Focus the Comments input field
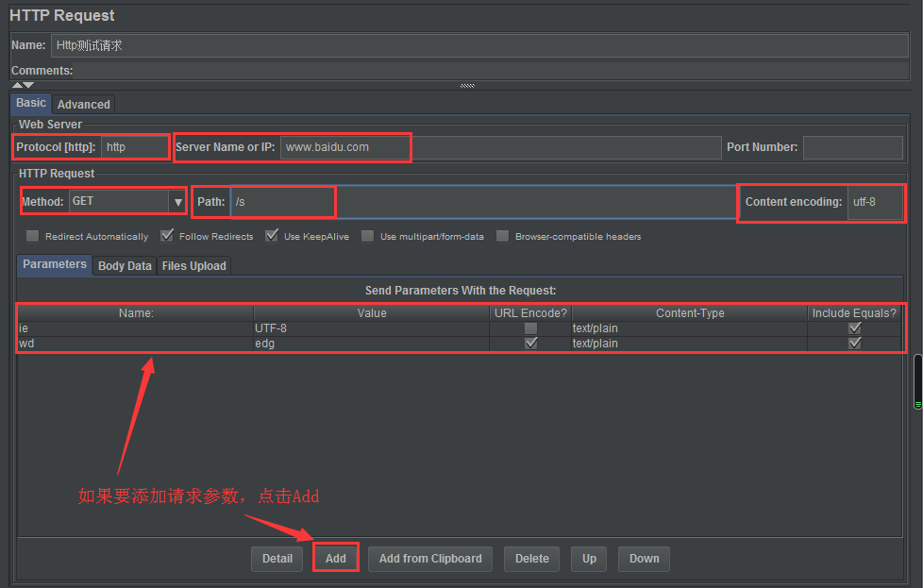The image size is (923, 588). pos(491,70)
